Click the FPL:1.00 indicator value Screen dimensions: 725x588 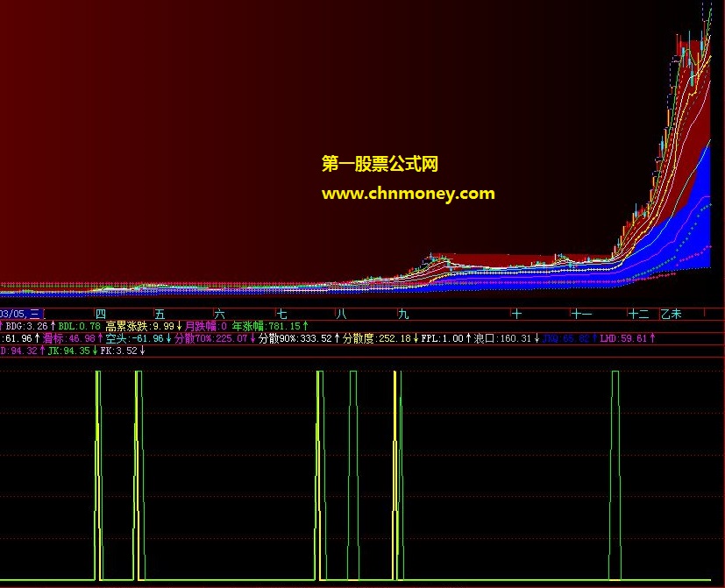pyautogui.click(x=442, y=338)
